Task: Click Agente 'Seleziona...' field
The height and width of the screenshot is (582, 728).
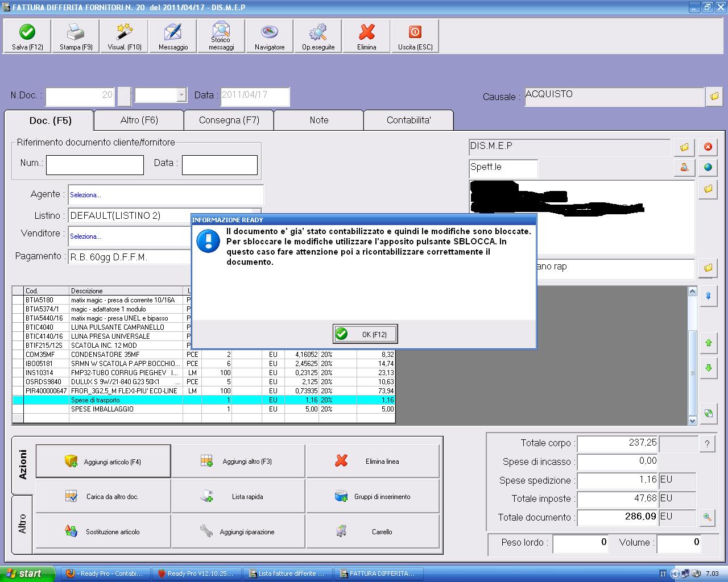Action: [x=165, y=194]
